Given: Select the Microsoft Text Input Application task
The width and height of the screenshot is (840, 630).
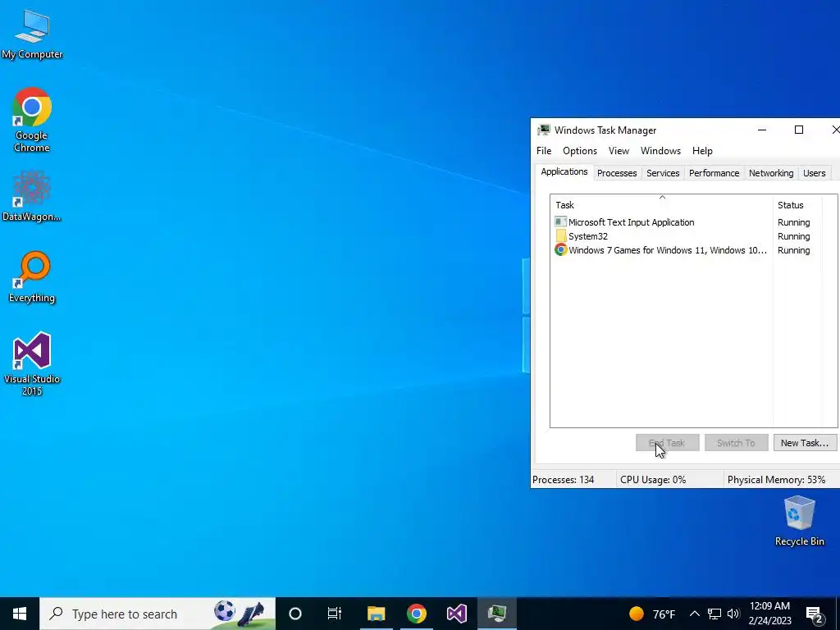Looking at the screenshot, I should click(x=631, y=222).
